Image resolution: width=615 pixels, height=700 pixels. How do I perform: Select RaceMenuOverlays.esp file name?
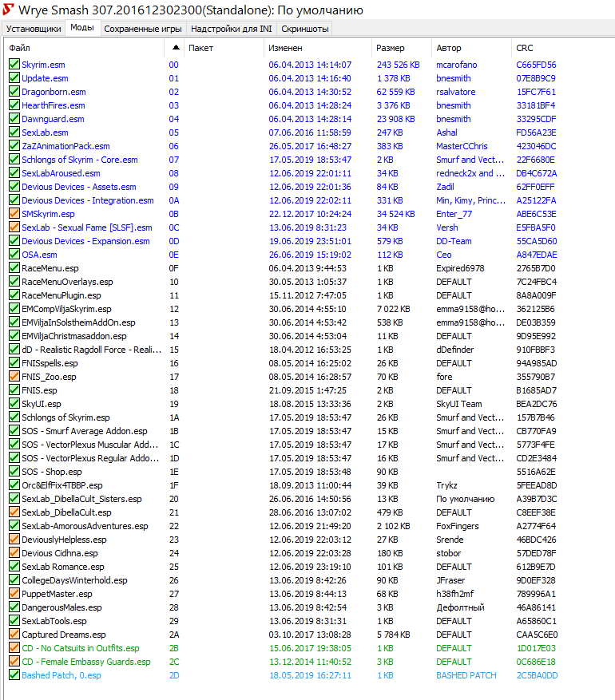[67, 282]
